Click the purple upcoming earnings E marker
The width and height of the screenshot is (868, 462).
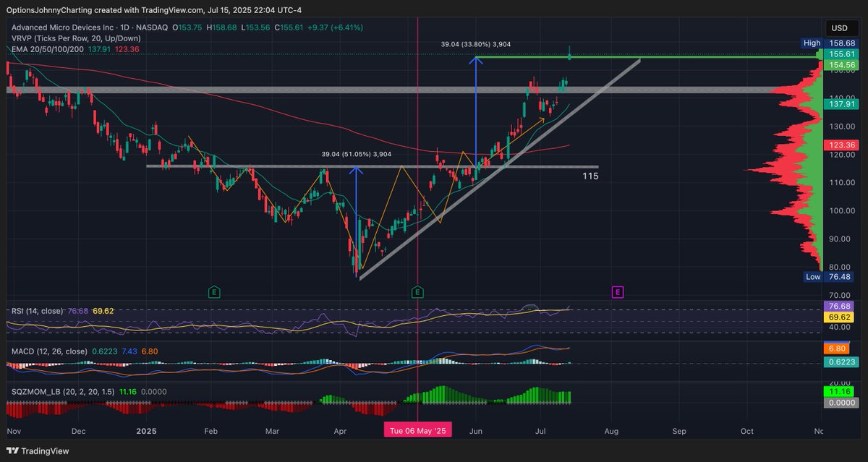[x=618, y=292]
